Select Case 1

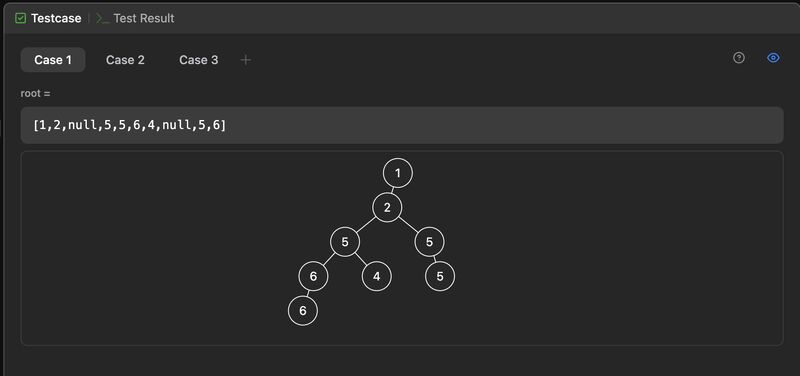click(x=53, y=60)
